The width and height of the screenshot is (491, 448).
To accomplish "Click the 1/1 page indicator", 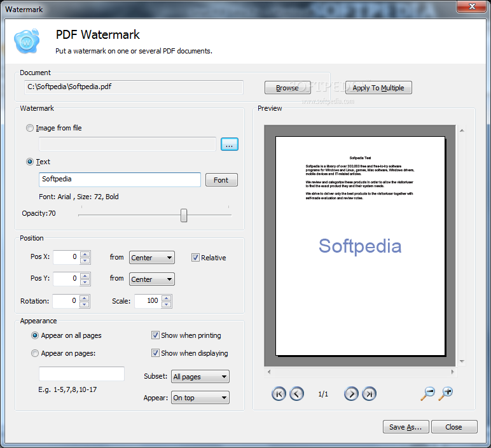I will [323, 394].
